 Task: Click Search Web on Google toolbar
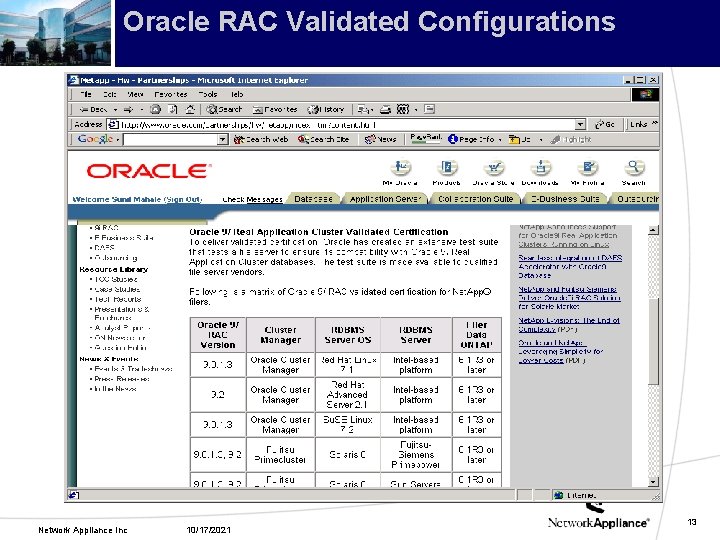tap(261, 139)
